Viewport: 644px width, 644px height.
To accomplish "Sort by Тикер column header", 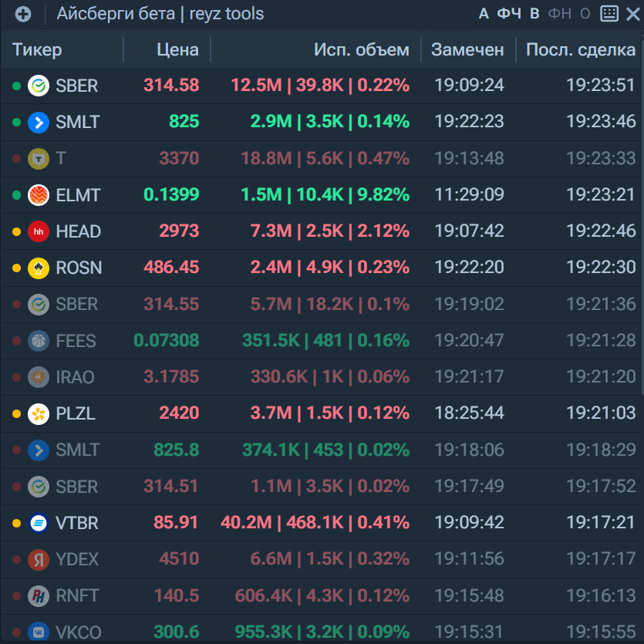I will click(37, 49).
